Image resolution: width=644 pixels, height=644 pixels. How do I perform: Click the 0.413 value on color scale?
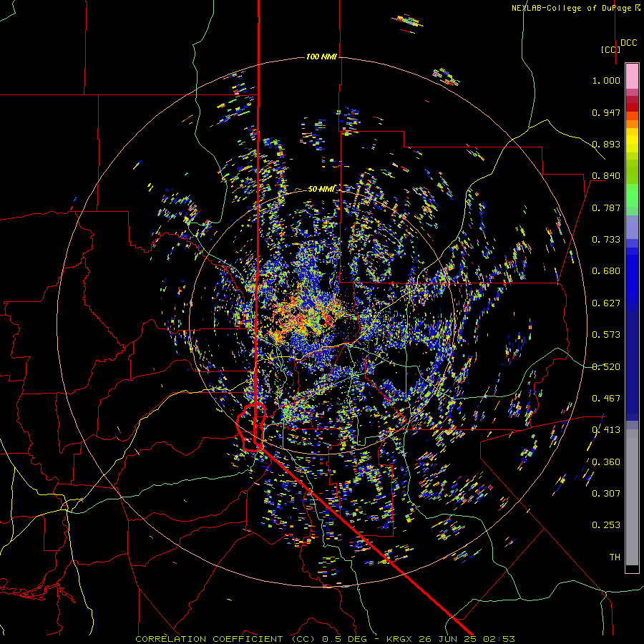pyautogui.click(x=606, y=430)
